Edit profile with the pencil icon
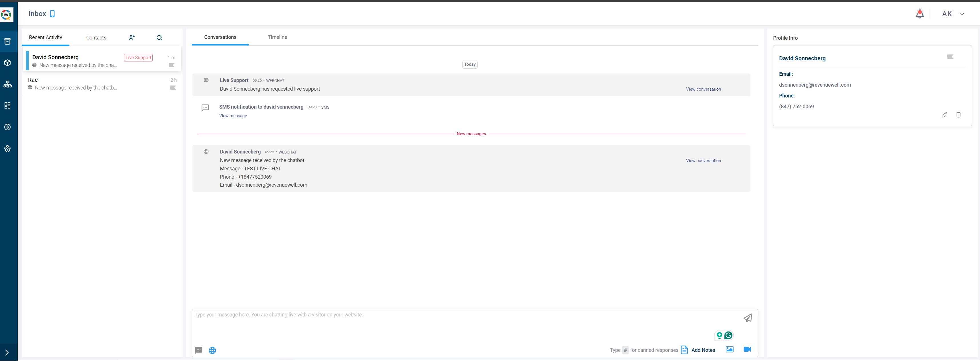Image resolution: width=980 pixels, height=361 pixels. point(945,115)
